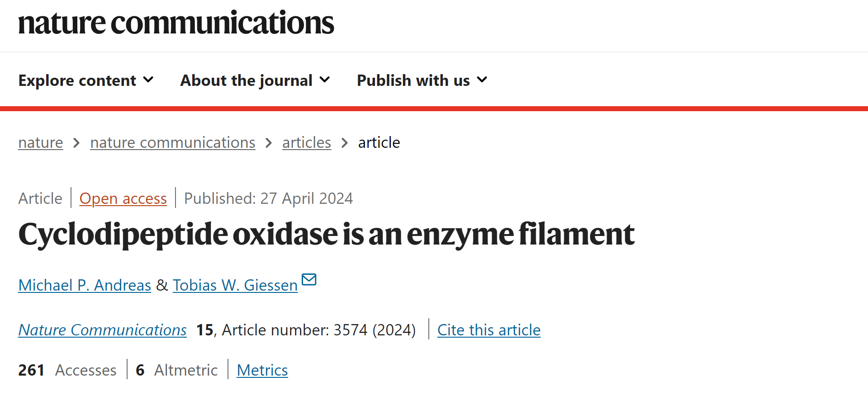The height and width of the screenshot is (400, 868).
Task: Click the italic Nature Communications journal link
Action: pyautogui.click(x=102, y=330)
